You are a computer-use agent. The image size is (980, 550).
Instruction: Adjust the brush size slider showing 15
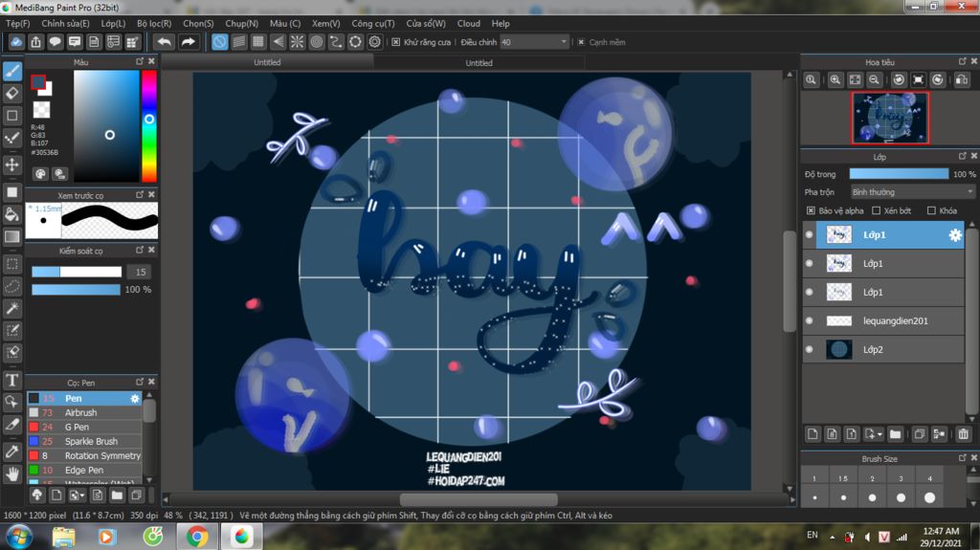(77, 272)
